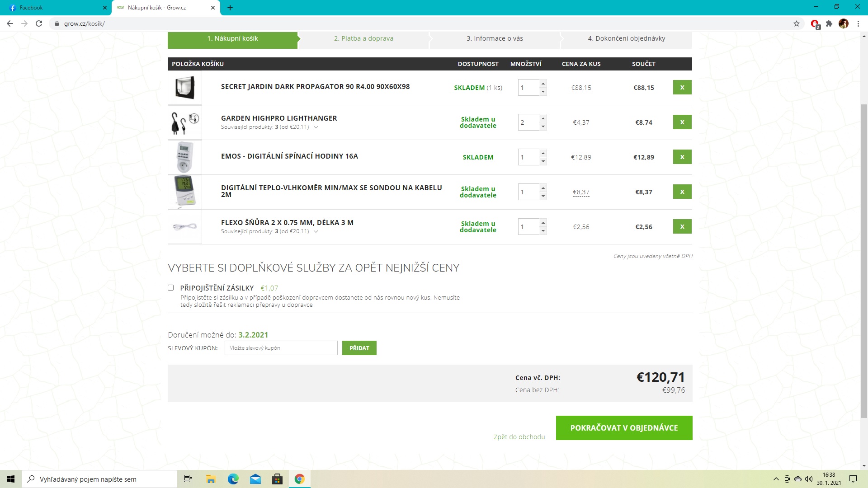Image resolution: width=868 pixels, height=488 pixels.
Task: Increase quantity of EMOS spínací hodiny
Action: 543,153
